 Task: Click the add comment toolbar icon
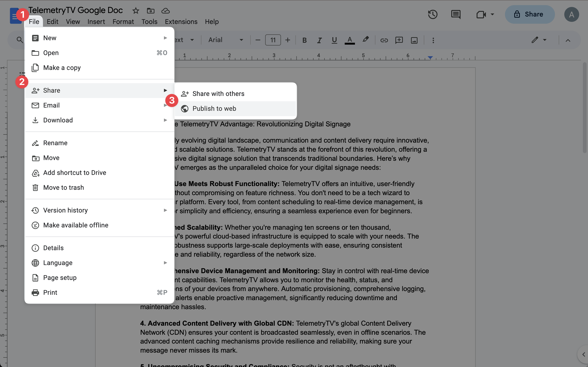point(399,40)
